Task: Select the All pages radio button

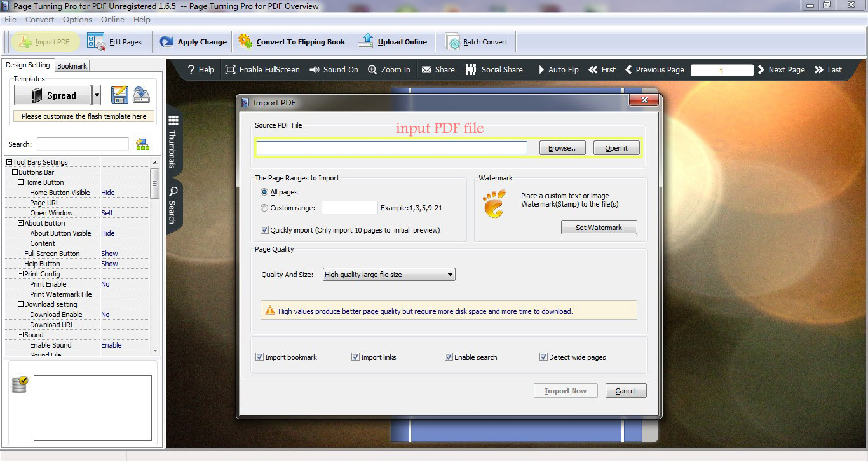Action: tap(264, 192)
